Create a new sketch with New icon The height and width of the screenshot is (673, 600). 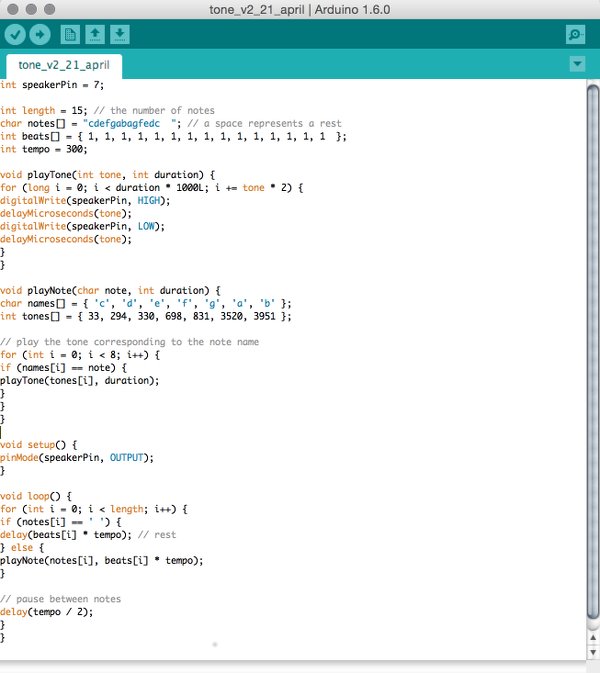[70, 34]
